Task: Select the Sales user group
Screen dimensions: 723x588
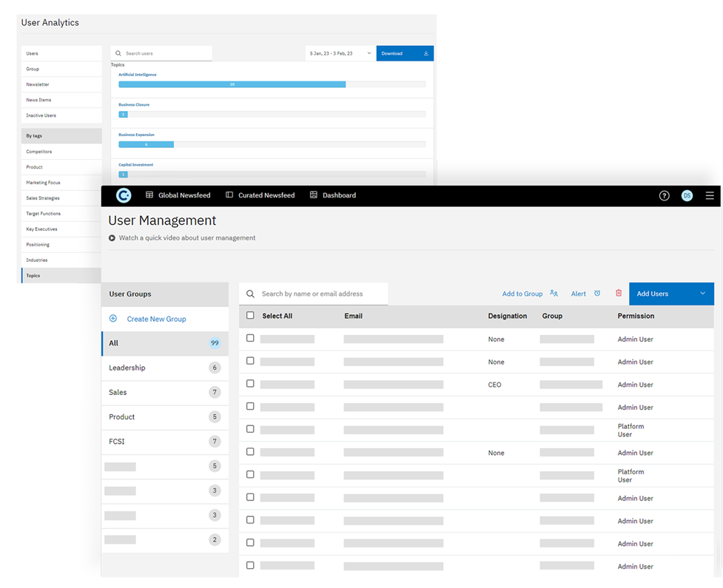Action: pos(165,393)
